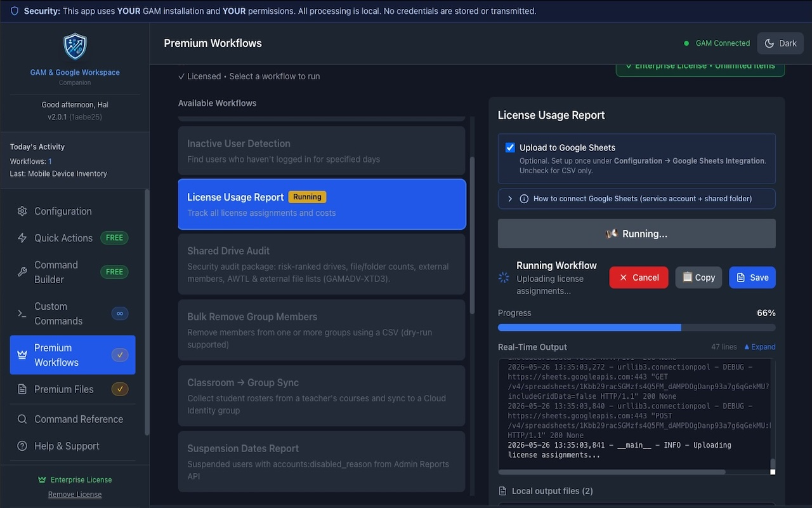This screenshot has height=508, width=812.
Task: Click the Quick Actions lightning icon
Action: click(x=22, y=238)
